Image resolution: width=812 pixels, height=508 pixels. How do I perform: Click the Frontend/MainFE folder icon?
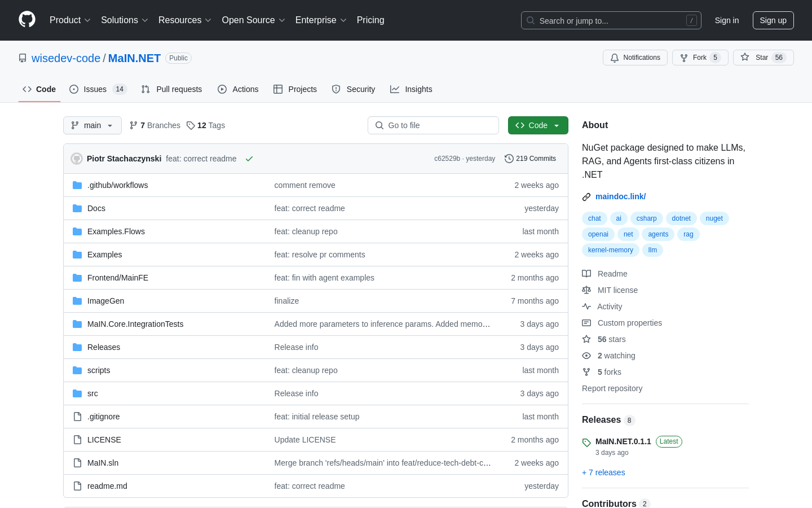[77, 278]
